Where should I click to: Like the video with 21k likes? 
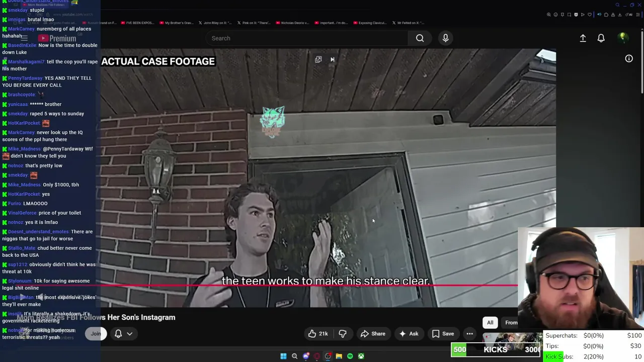318,334
